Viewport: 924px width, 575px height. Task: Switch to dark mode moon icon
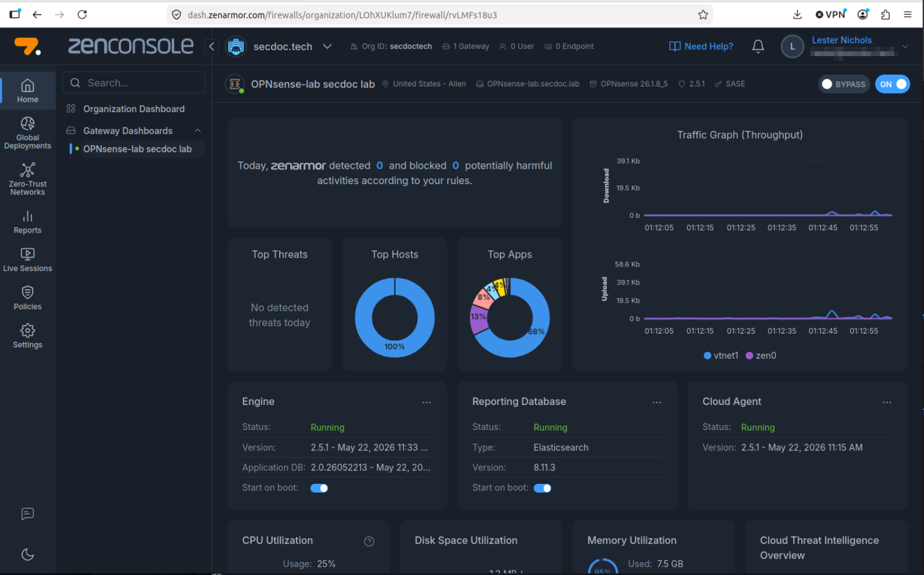tap(27, 555)
